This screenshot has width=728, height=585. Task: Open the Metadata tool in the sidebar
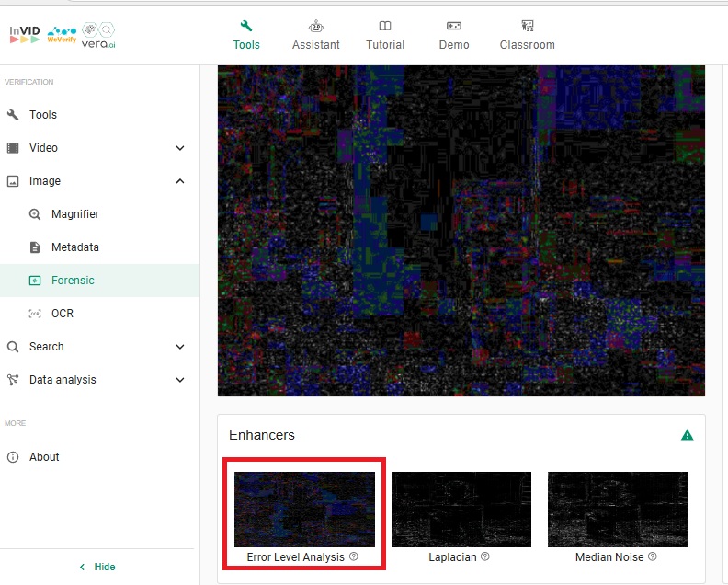click(x=74, y=247)
